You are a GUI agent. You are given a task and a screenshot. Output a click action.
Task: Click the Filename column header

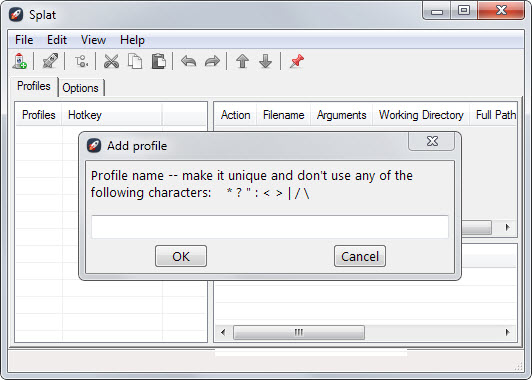(283, 115)
